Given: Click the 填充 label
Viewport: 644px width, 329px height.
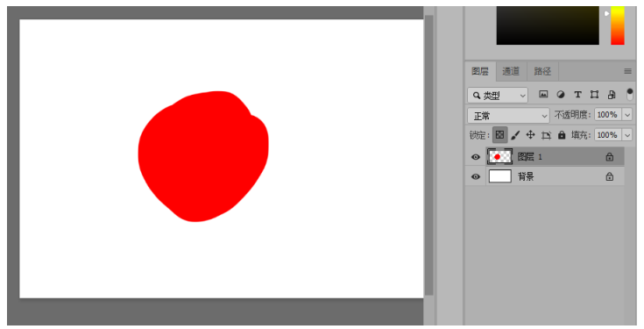Looking at the screenshot, I should point(581,135).
